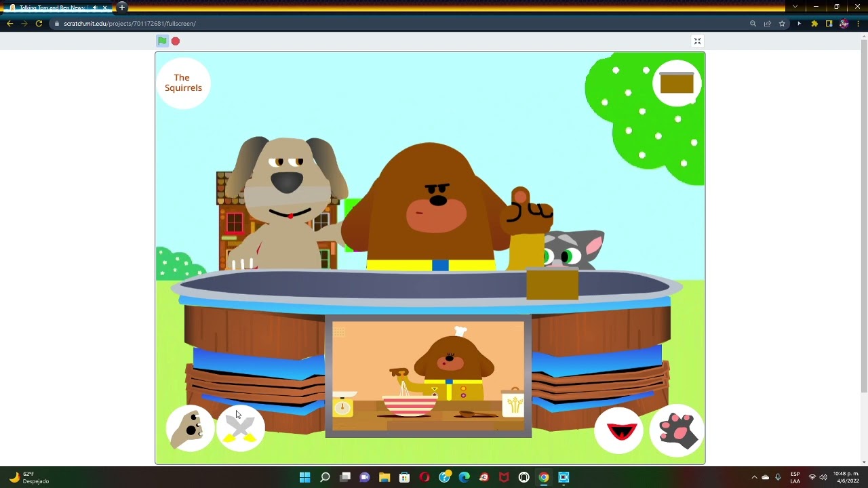Start the project with the green flag
Viewport: 868px width, 488px height.
[162, 41]
